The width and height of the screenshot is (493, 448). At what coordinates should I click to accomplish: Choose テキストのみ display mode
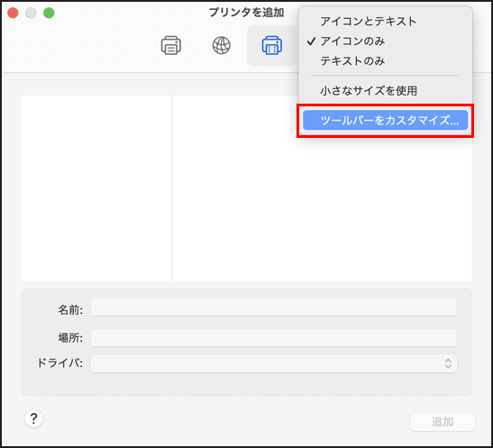pyautogui.click(x=352, y=60)
